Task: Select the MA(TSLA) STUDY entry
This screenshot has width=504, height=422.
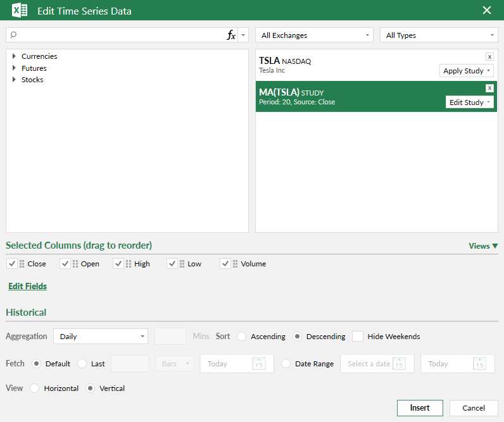Action: click(x=376, y=97)
